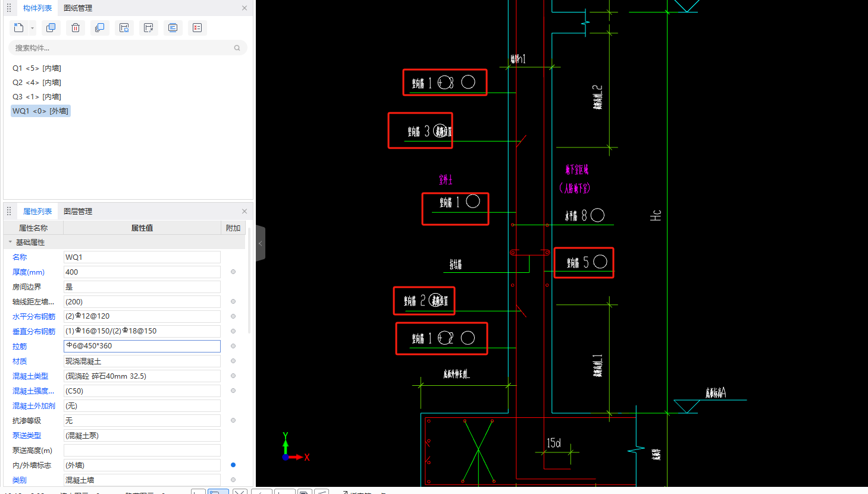
Task: Switch to the 图纸管理 tab
Action: pyautogui.click(x=78, y=8)
